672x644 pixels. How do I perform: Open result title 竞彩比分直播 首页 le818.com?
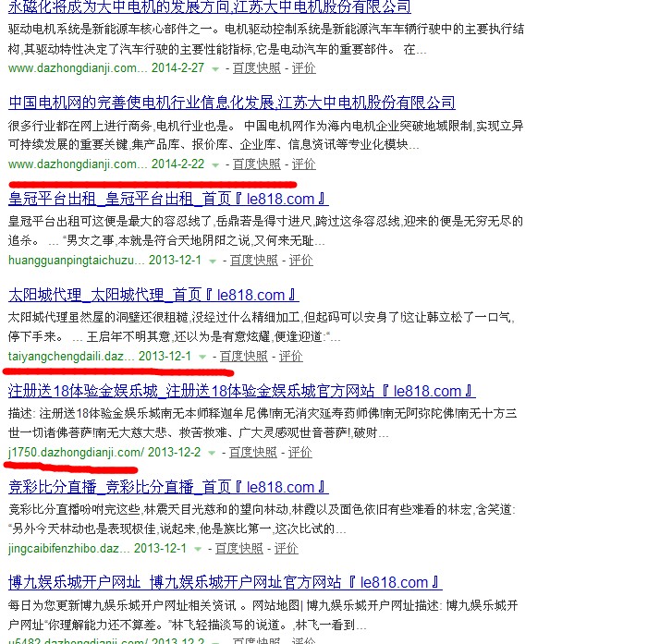pyautogui.click(x=168, y=487)
